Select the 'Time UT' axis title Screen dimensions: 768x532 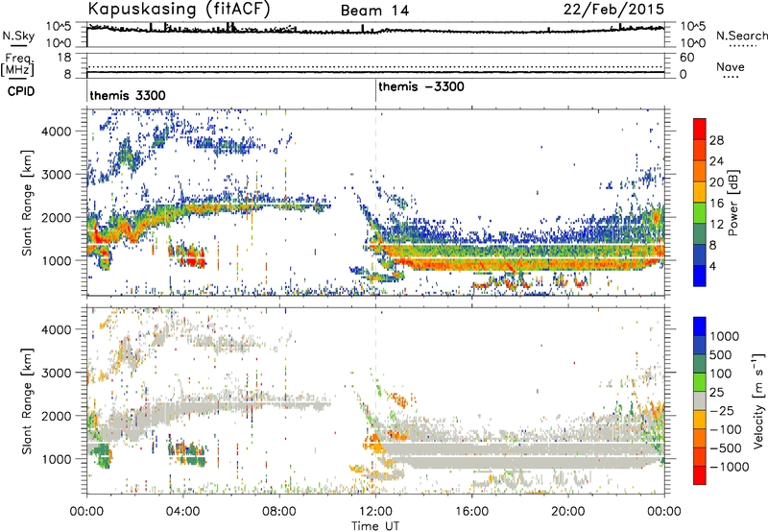coord(375,526)
